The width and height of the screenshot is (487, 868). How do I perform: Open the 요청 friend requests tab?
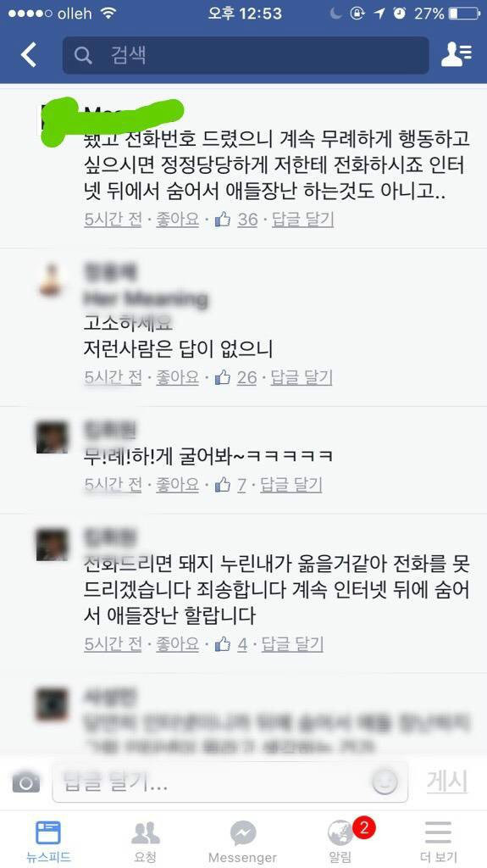click(x=146, y=842)
